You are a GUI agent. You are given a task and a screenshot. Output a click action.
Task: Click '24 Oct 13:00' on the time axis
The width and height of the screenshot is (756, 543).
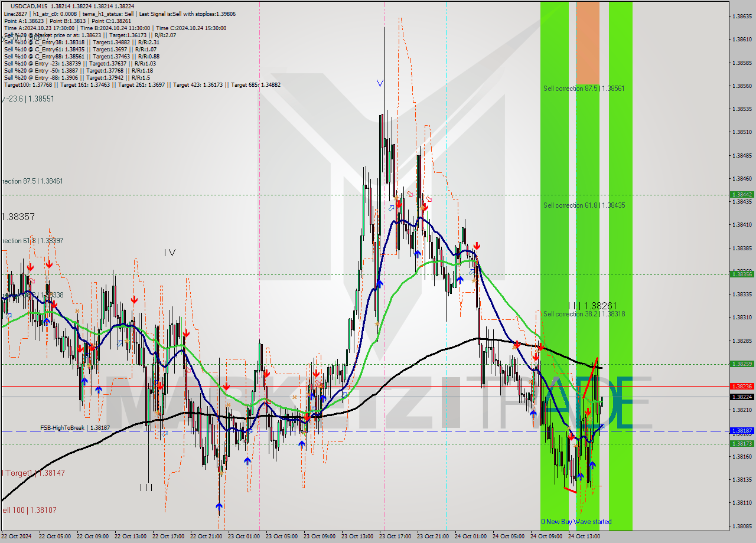584,537
